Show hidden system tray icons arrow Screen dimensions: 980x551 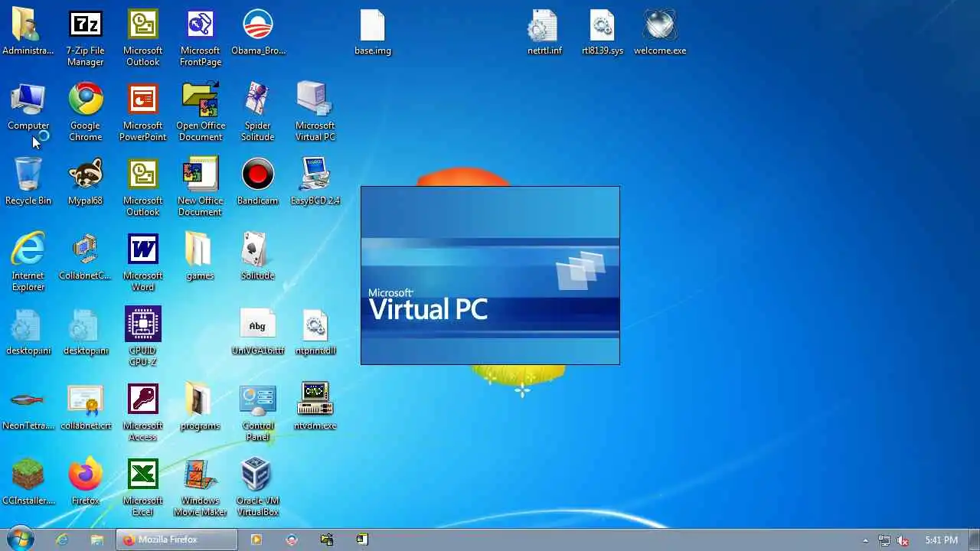(x=866, y=540)
